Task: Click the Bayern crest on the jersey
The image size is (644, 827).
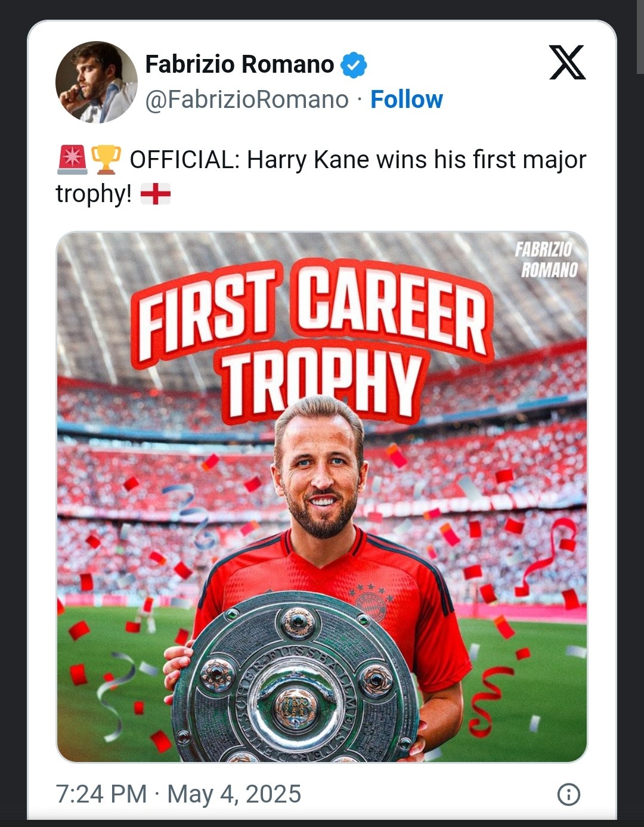Action: pyautogui.click(x=371, y=605)
